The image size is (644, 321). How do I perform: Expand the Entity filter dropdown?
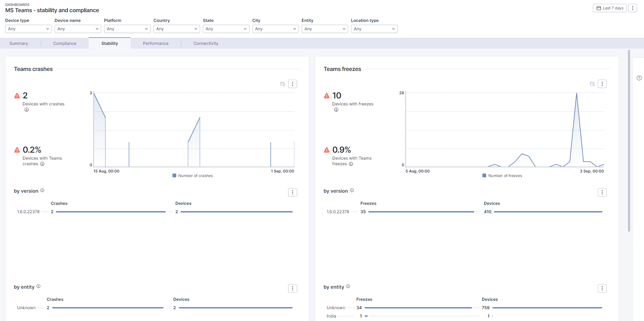coord(325,29)
